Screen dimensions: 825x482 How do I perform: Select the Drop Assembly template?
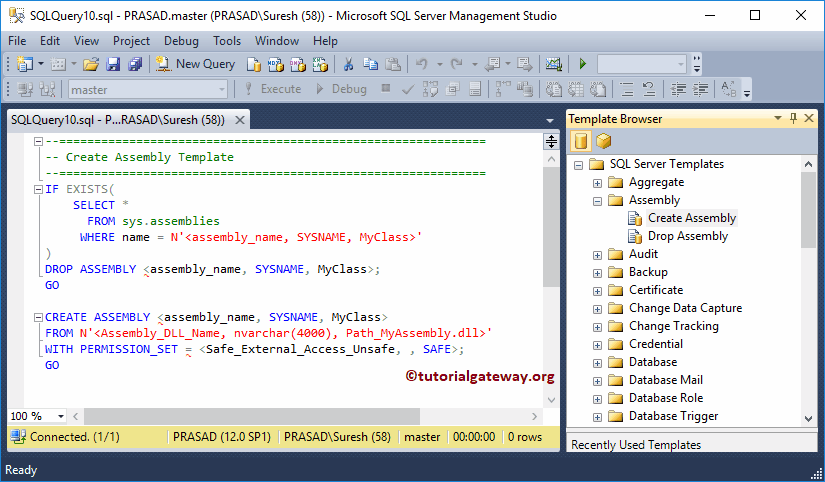[x=688, y=236]
